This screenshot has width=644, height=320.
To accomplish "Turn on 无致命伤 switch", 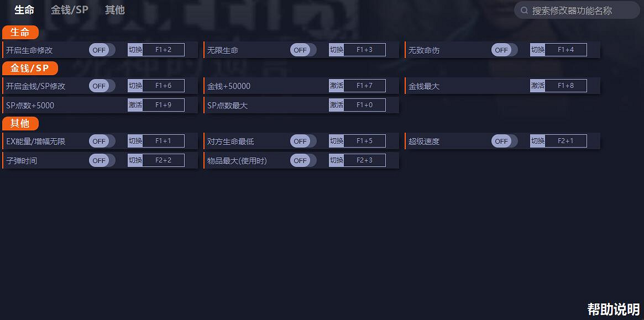I will coord(504,50).
